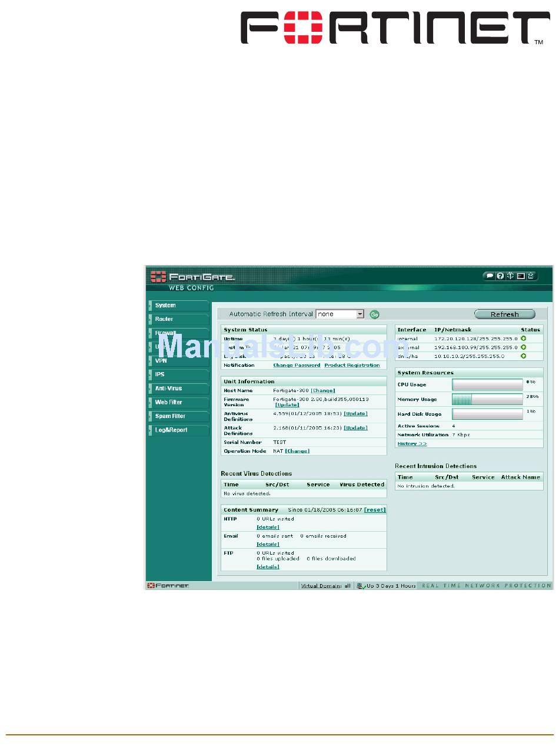Open the VPN menu
This screenshot has height=756, width=559.
point(179,361)
